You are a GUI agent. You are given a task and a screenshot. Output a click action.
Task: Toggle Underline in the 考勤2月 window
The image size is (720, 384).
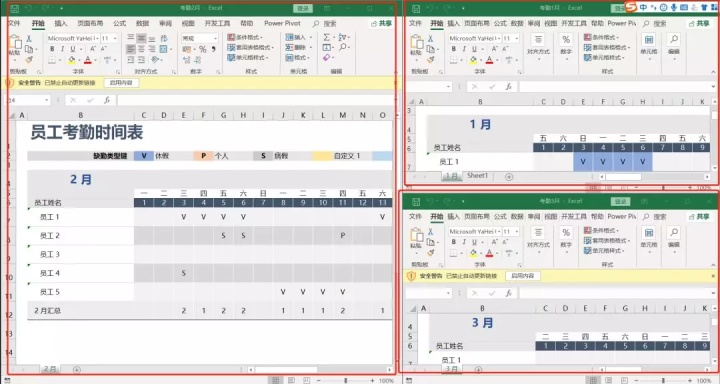[73, 49]
